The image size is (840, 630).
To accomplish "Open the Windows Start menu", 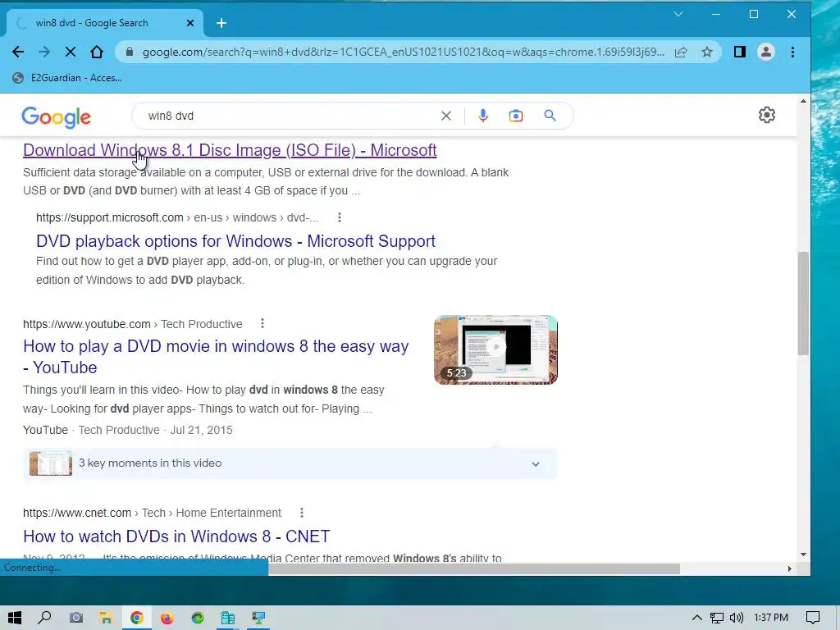I will coord(15,618).
